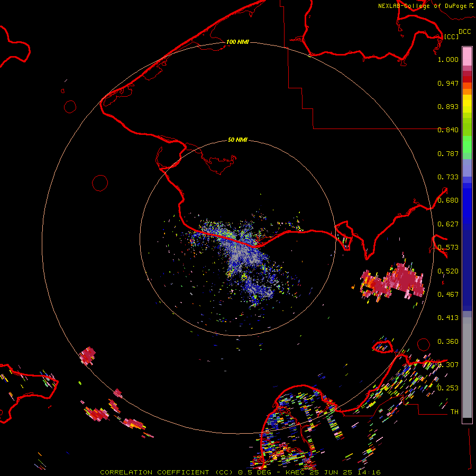This screenshot has height=476, width=476.
Task: Click the 1.000 scale value
Action: coord(448,59)
